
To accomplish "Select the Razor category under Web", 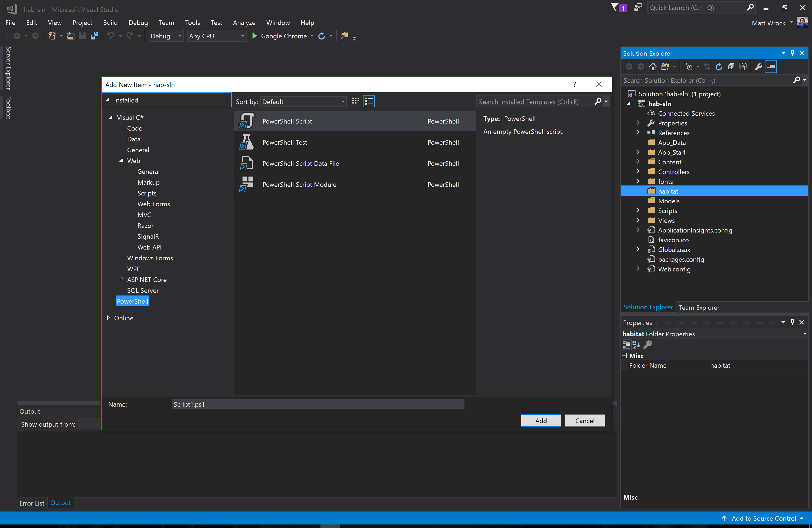I will point(145,226).
